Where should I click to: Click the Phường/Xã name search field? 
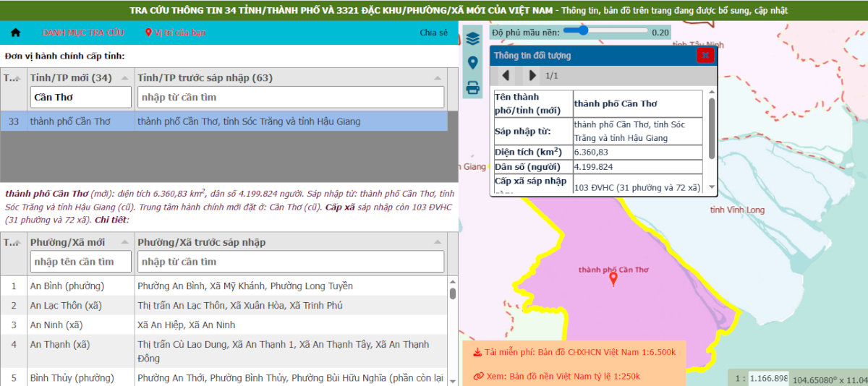pyautogui.click(x=81, y=262)
